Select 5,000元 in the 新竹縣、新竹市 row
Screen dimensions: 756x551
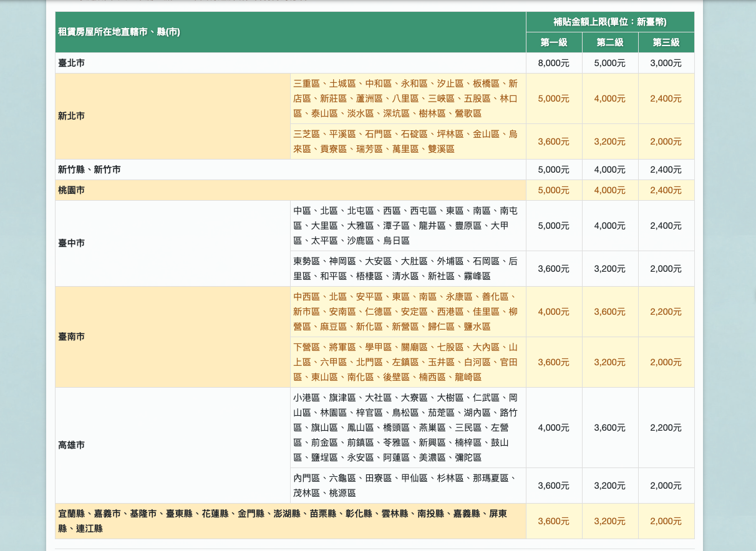pos(554,170)
